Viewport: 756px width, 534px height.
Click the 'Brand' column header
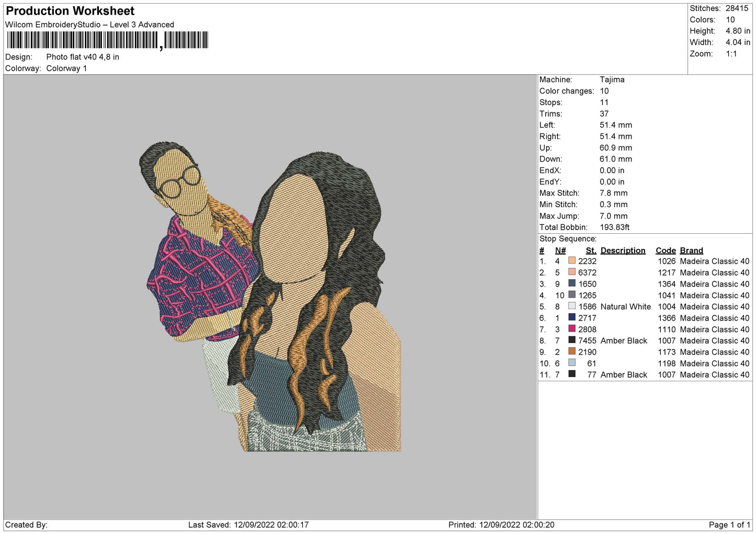692,251
